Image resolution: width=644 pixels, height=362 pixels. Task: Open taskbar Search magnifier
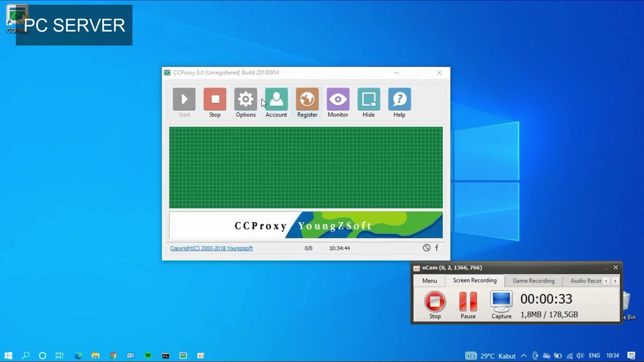26,355
